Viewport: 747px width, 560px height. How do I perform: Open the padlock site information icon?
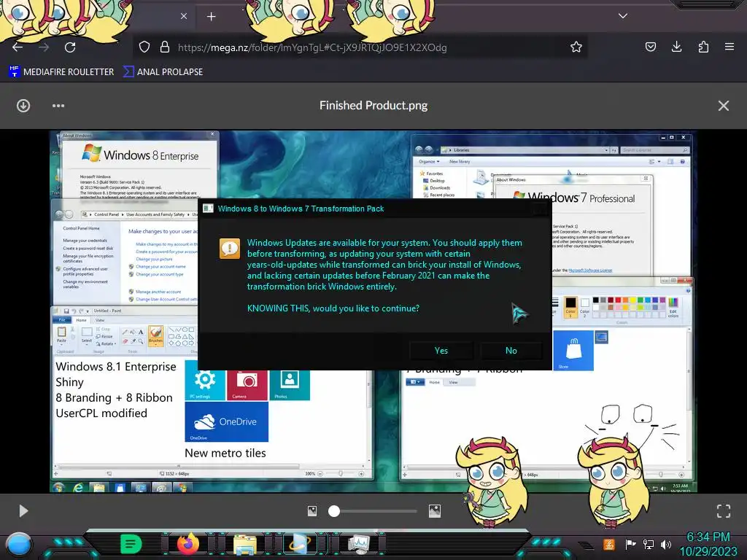tap(165, 47)
